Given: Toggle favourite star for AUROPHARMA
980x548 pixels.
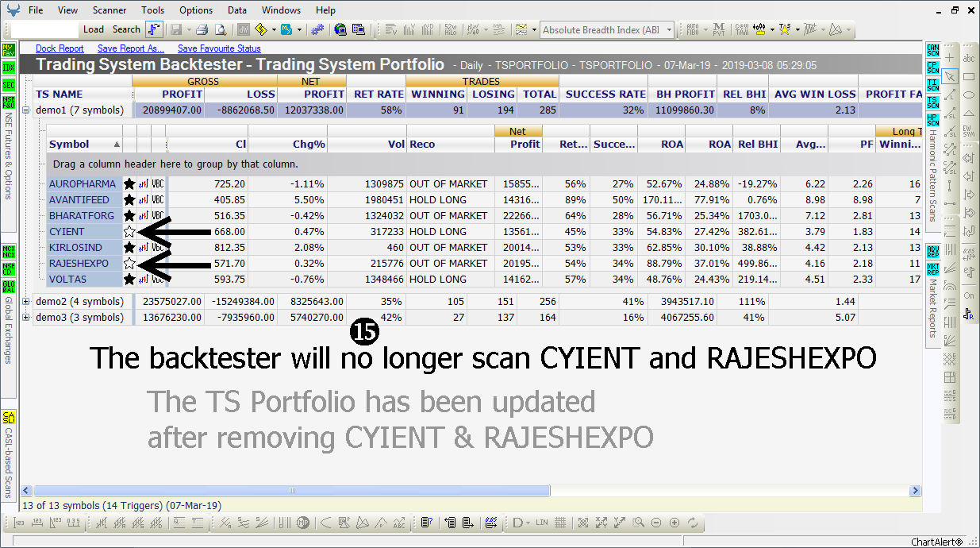Looking at the screenshot, I should coord(129,183).
